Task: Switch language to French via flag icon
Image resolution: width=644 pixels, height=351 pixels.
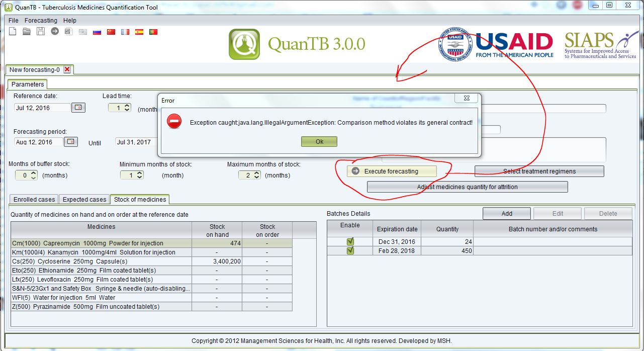Action: [x=125, y=32]
